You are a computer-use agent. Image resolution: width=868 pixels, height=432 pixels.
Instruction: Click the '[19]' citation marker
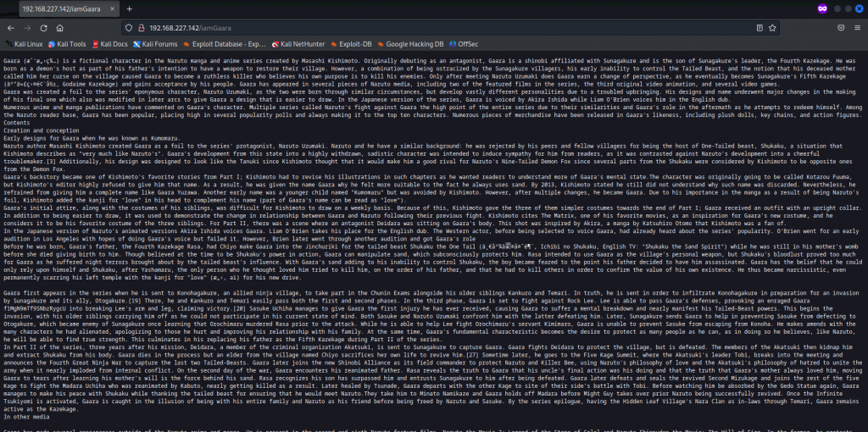(x=134, y=300)
